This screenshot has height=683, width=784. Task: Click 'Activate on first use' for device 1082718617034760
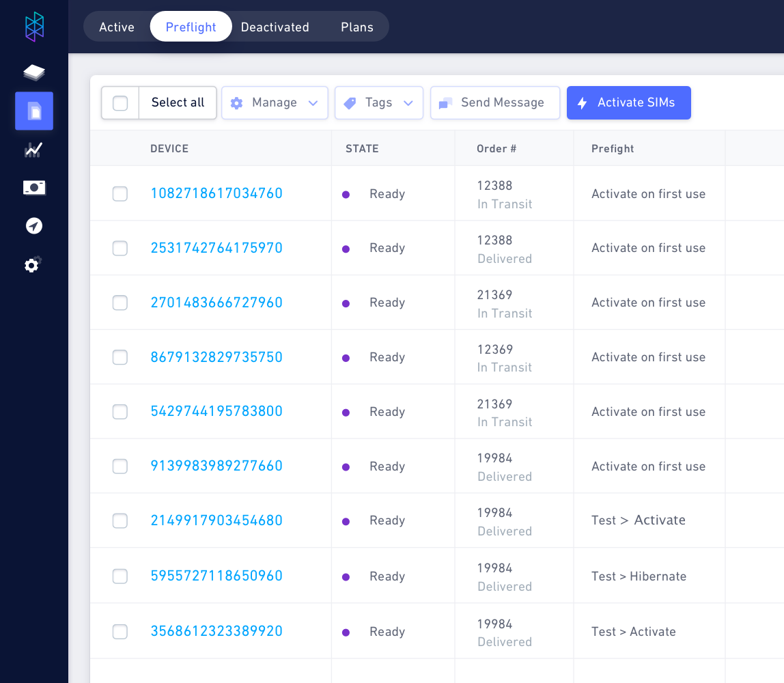tap(648, 193)
